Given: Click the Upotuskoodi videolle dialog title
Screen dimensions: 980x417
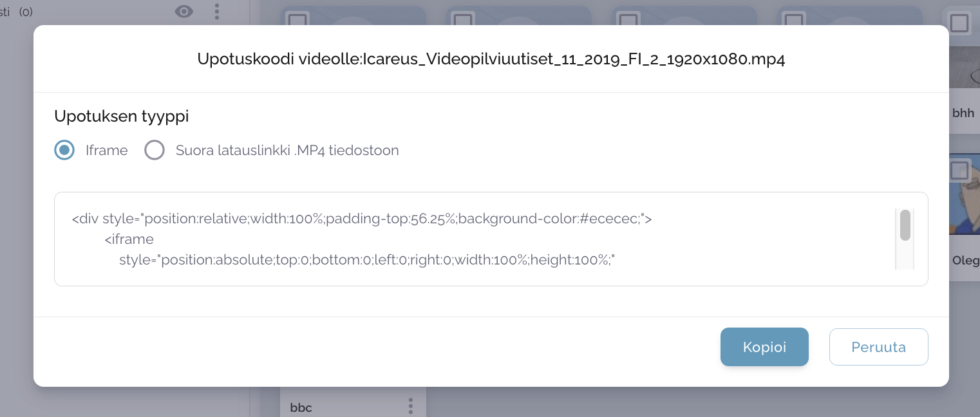Looking at the screenshot, I should 491,60.
